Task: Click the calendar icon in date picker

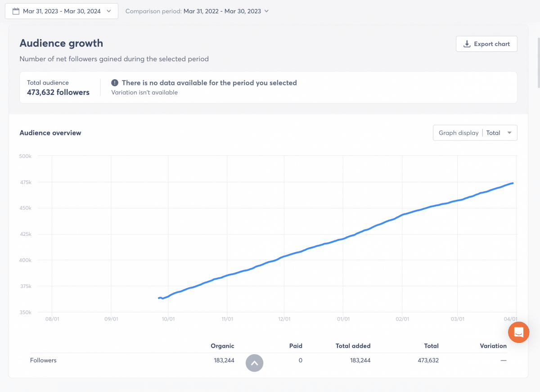Action: point(16,11)
